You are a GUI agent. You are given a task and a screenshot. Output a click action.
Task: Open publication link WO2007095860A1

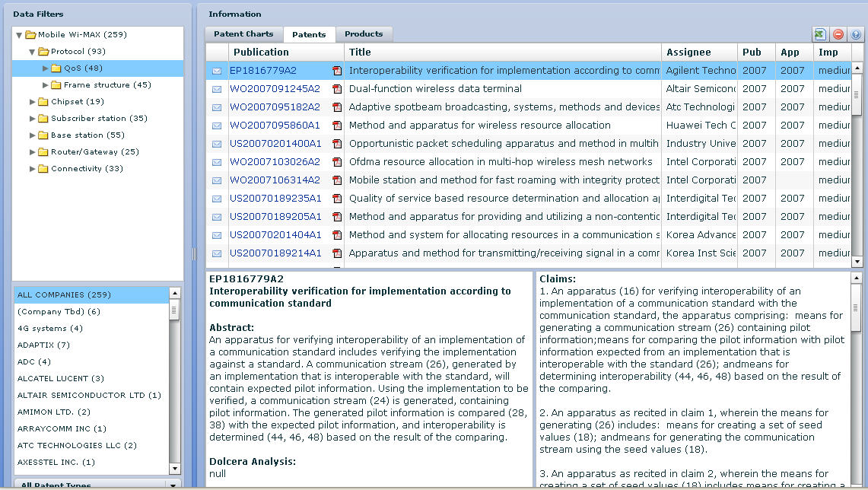pos(275,126)
